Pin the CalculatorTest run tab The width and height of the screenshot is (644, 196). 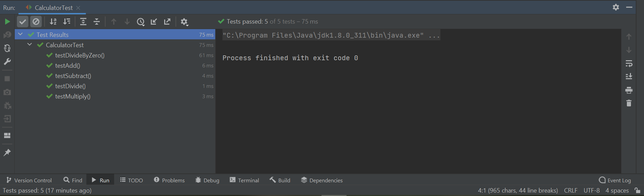coord(7,153)
